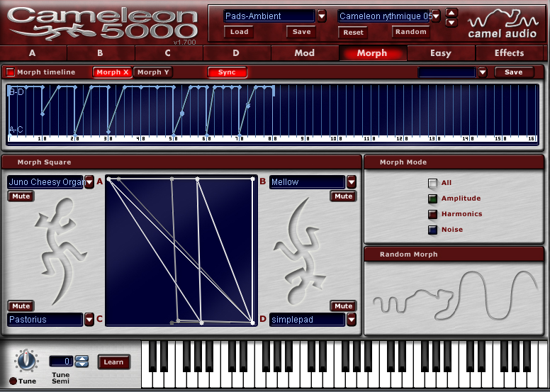Screen dimensions: 550x392
Task: Mute voice C Pastorius
Action: (21, 306)
